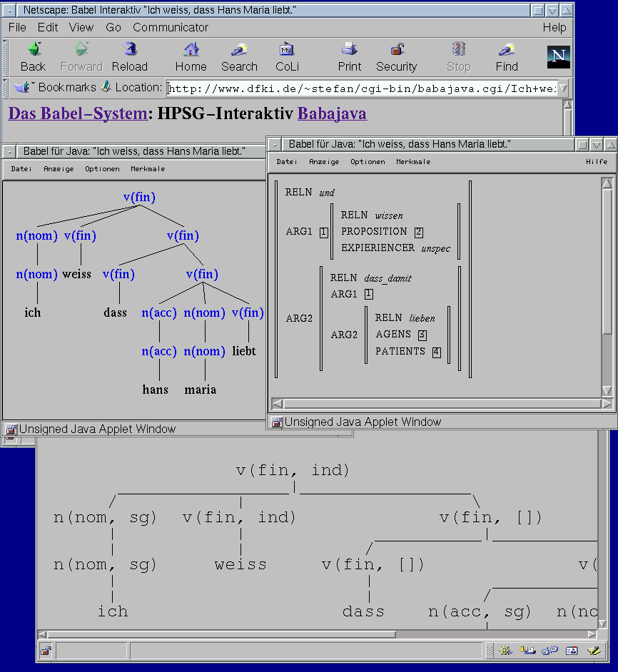Image resolution: width=618 pixels, height=672 pixels.
Task: Click the Forward navigation icon
Action: coord(81,49)
